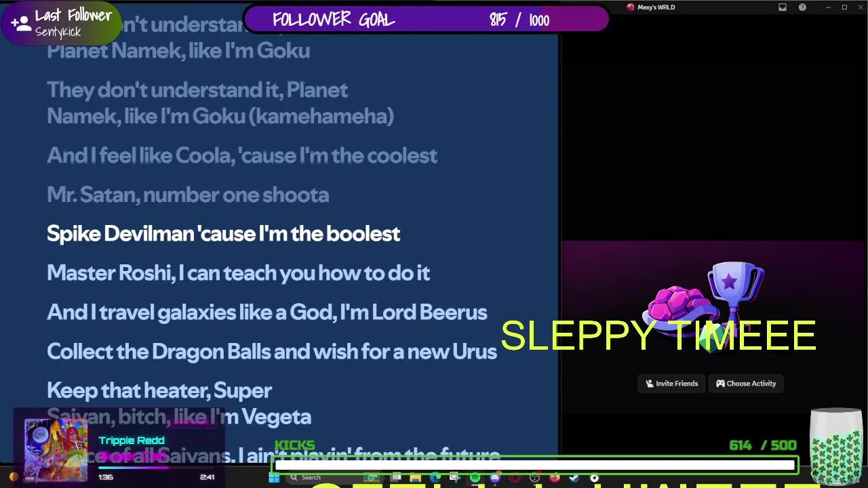Screen dimensions: 868x488
Task: Click elapsed time 1:36 in music widget
Action: tap(105, 477)
